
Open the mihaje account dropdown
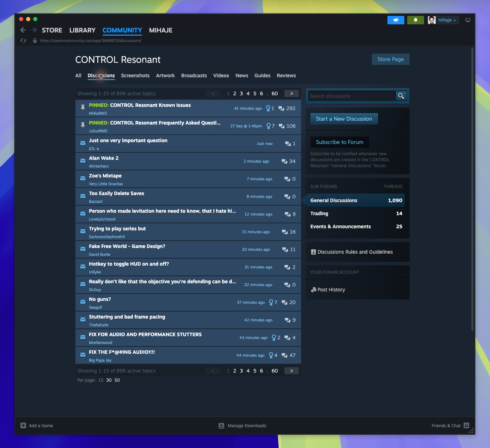442,20
